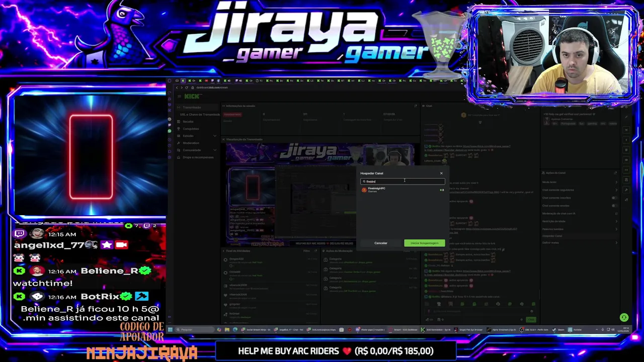Click the channel search field containing firebird
Viewport: 644px width, 362px height.
tap(403, 182)
